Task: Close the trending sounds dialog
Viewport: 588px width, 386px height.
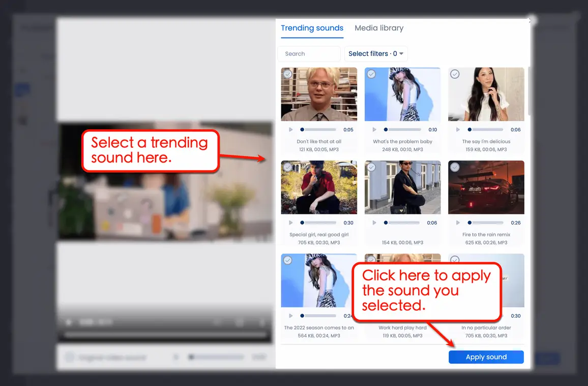Action: (x=529, y=20)
